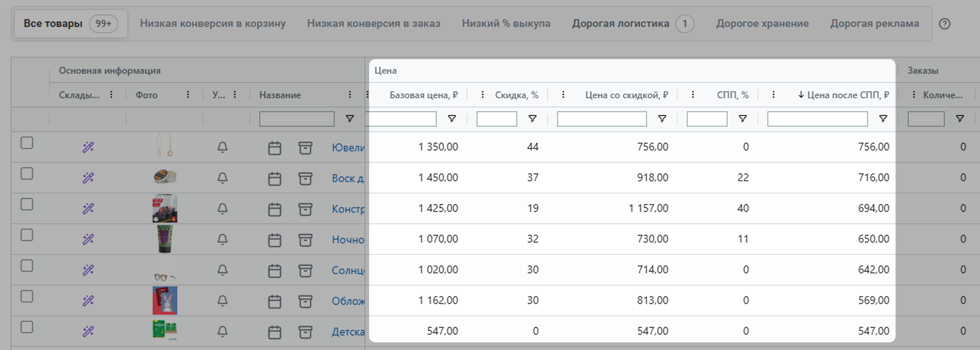
Task: Click the filter funnel for Название column
Action: coord(350,119)
